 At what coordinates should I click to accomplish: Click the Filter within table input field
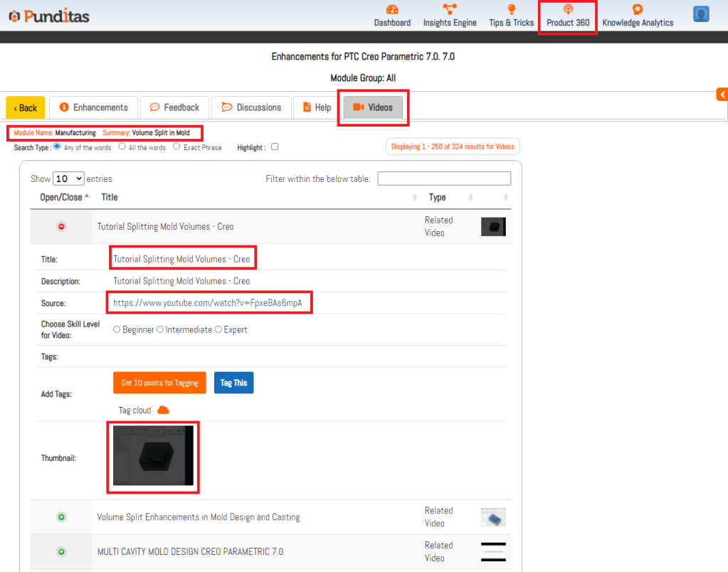pyautogui.click(x=444, y=179)
